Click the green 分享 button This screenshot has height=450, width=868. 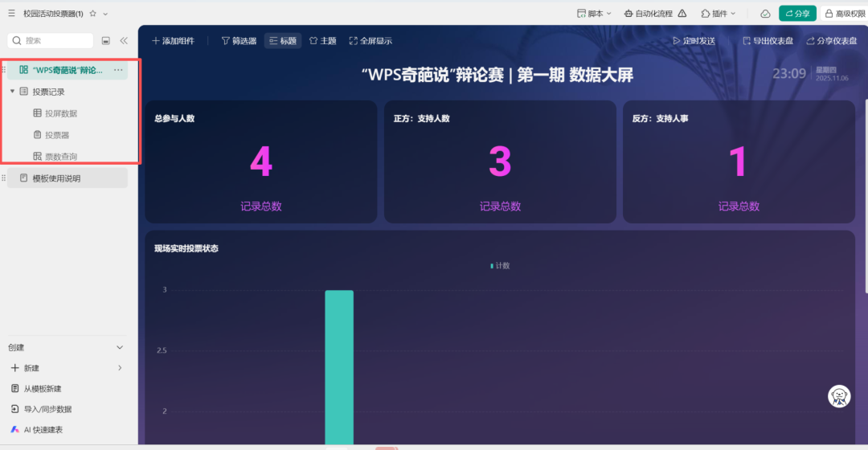point(797,14)
